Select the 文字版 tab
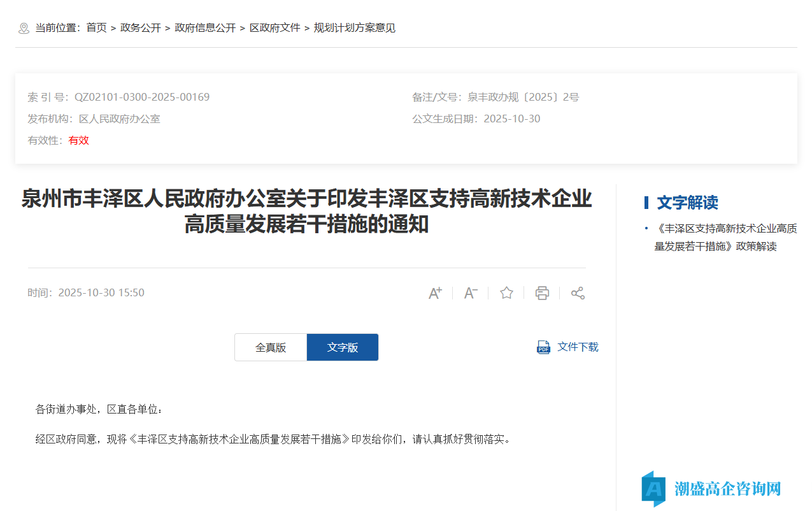Viewport: 812px width, 511px height. coord(342,347)
